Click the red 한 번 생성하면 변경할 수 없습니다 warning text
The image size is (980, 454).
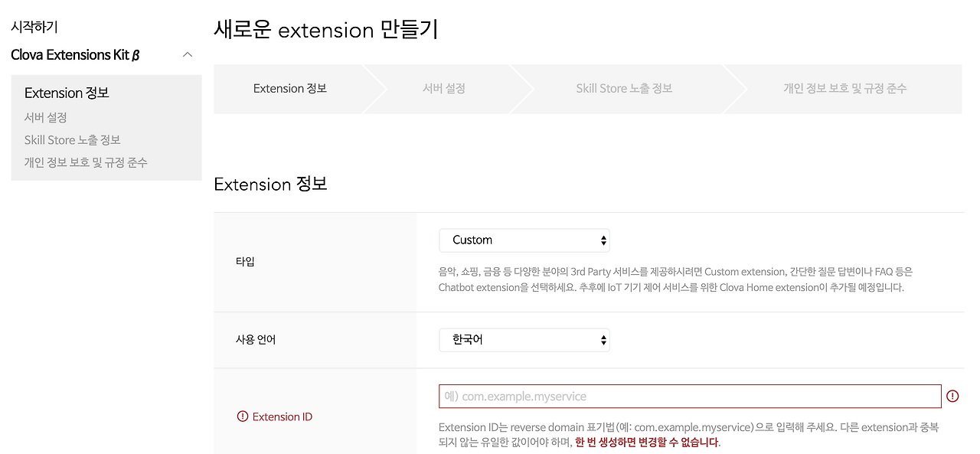647,443
